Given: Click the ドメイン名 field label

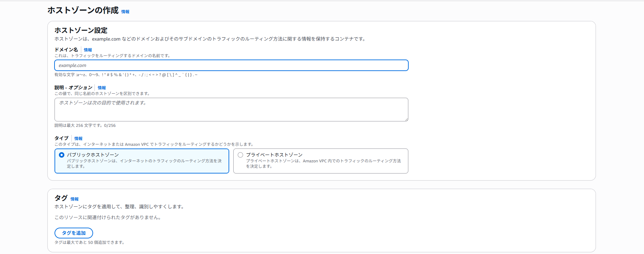Looking at the screenshot, I should 66,50.
